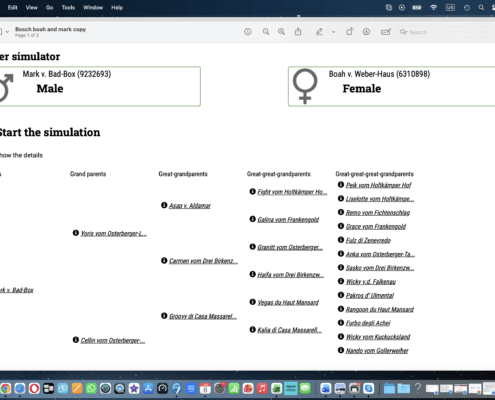Open the Window menu

tap(93, 7)
